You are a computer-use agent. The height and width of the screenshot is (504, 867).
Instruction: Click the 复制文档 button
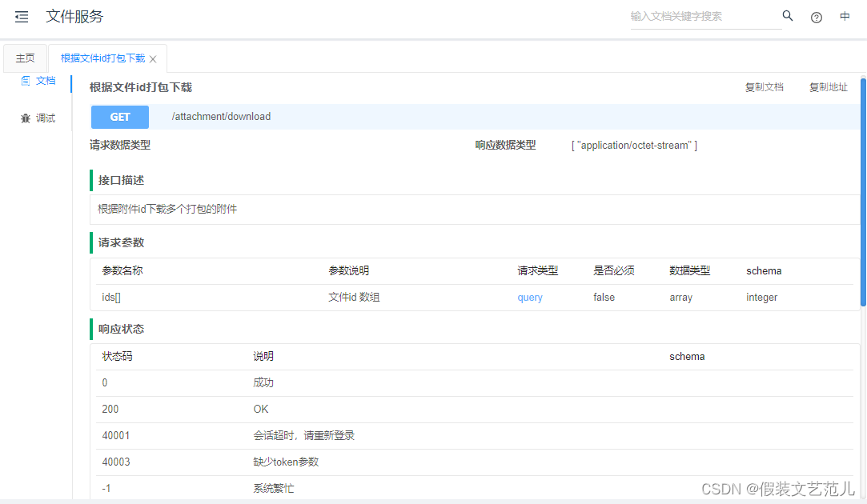pos(765,87)
